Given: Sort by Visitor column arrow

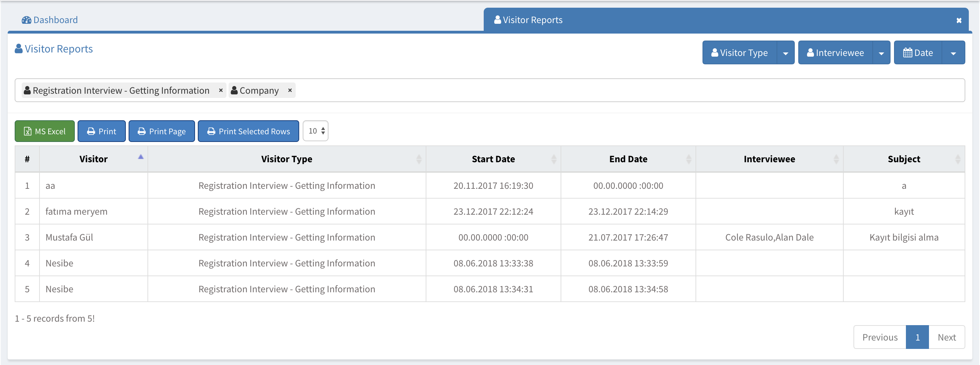Looking at the screenshot, I should [141, 157].
